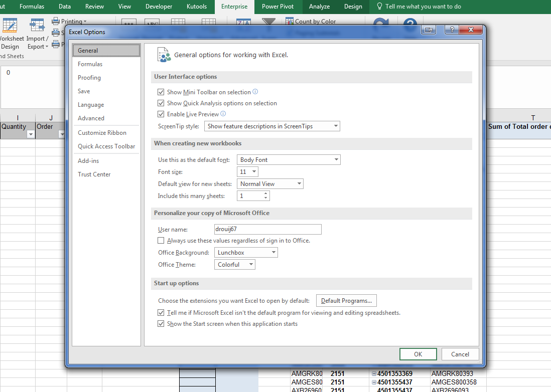551x392 pixels.
Task: Click the Tell Me lightbulb icon
Action: click(x=379, y=7)
